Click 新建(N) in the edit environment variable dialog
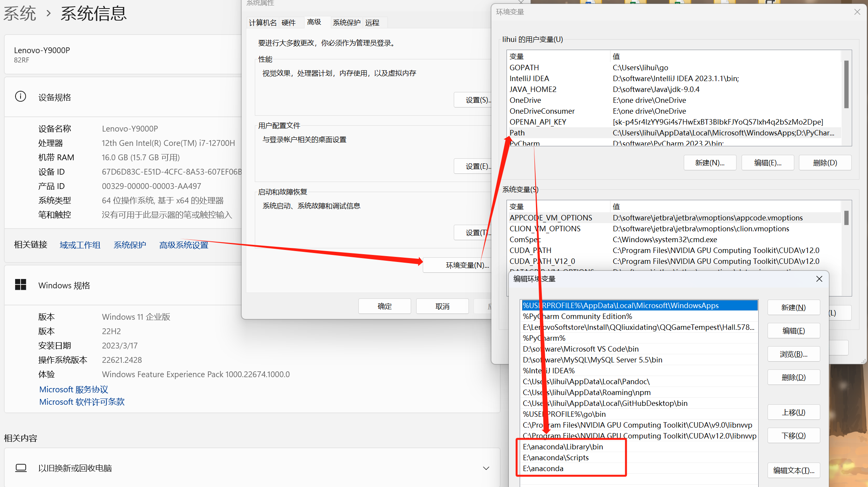This screenshot has height=487, width=868. pos(793,307)
